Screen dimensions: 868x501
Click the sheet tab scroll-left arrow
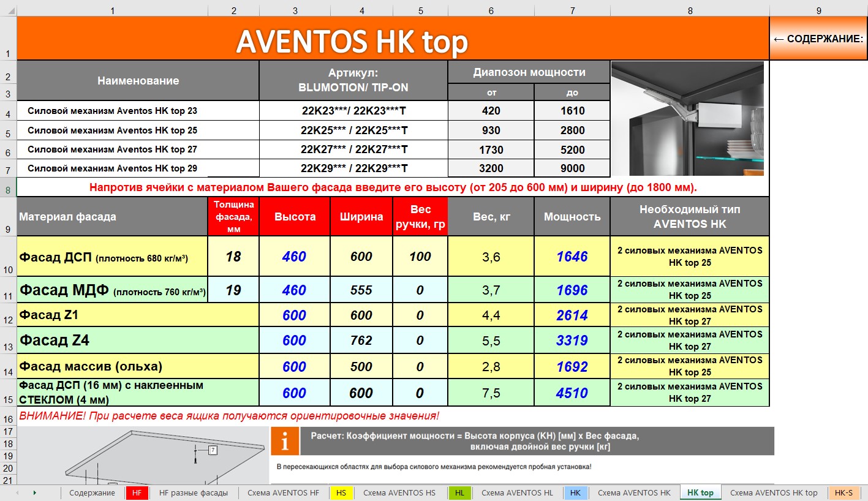click(17, 492)
